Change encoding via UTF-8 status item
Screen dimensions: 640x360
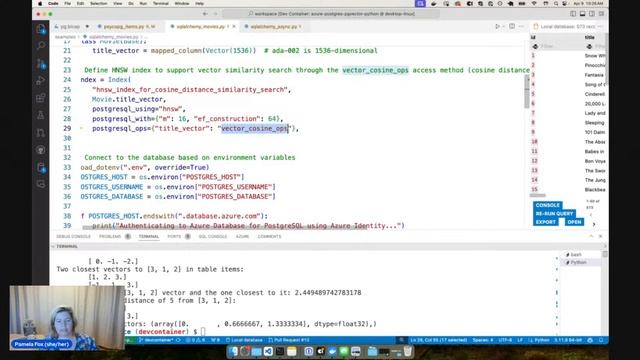[505, 340]
